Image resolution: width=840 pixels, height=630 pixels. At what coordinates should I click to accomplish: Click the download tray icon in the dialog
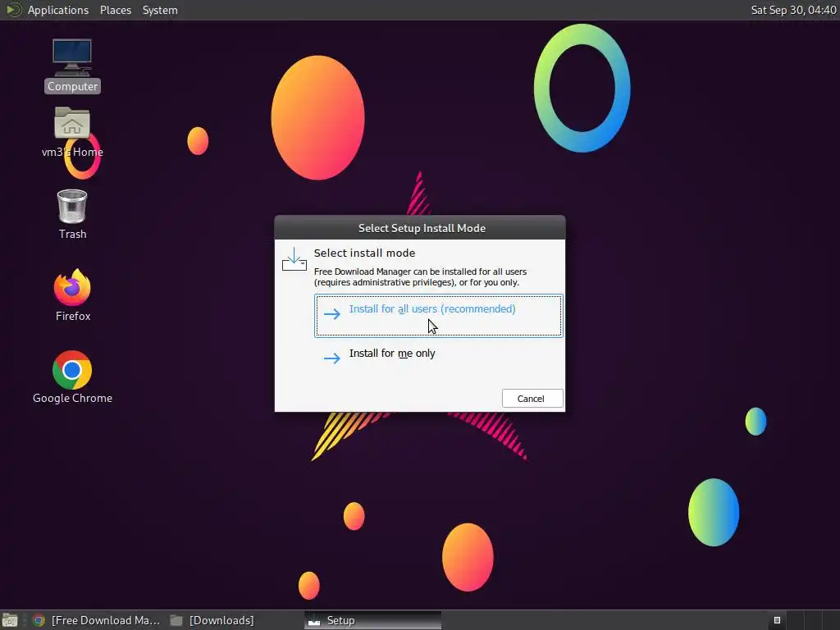click(x=294, y=259)
